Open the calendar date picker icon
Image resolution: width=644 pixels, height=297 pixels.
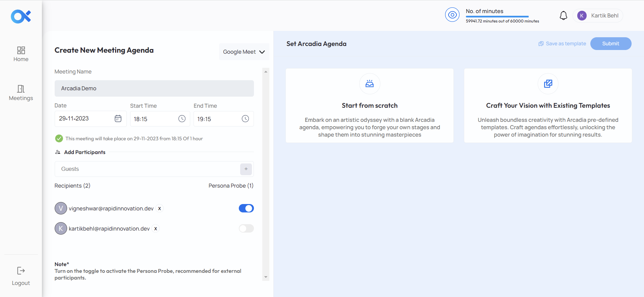tap(118, 118)
